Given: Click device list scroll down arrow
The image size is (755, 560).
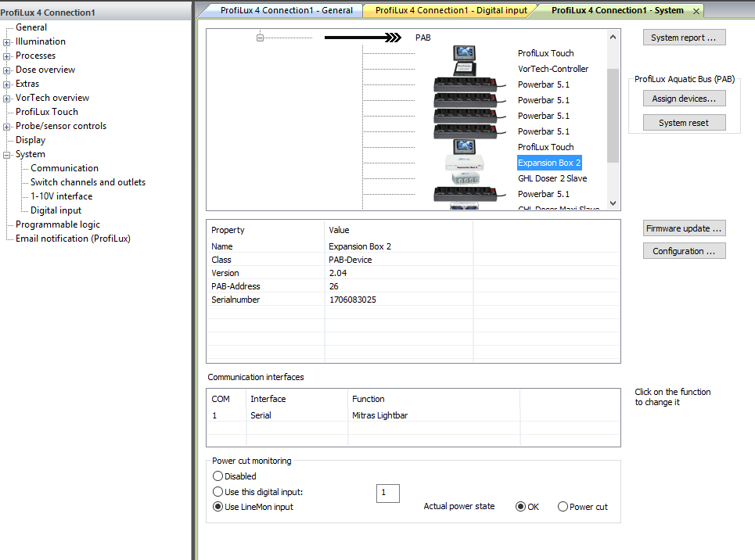Looking at the screenshot, I should point(613,203).
